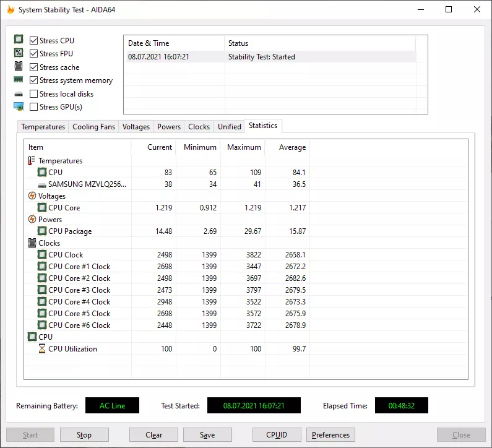Click the chip icon next to CPU Core voltage

(x=42, y=207)
